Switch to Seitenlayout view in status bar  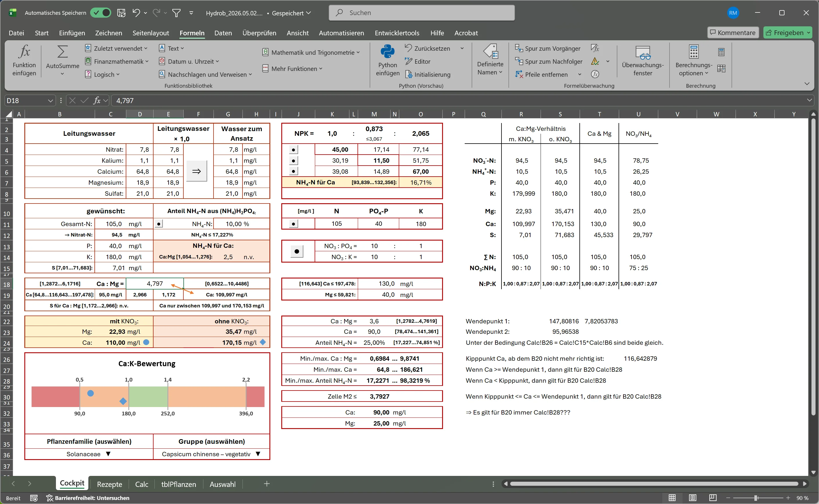(693, 498)
